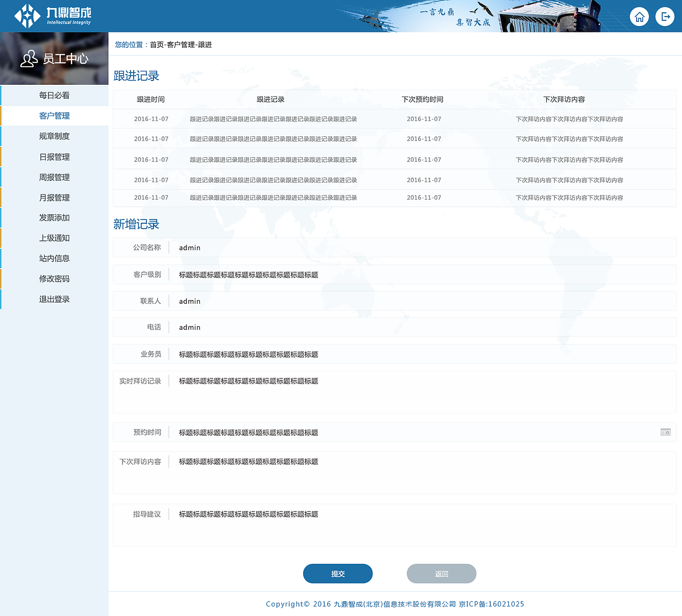Click the home icon in the top bar
Image resolution: width=682 pixels, height=616 pixels.
tap(639, 17)
